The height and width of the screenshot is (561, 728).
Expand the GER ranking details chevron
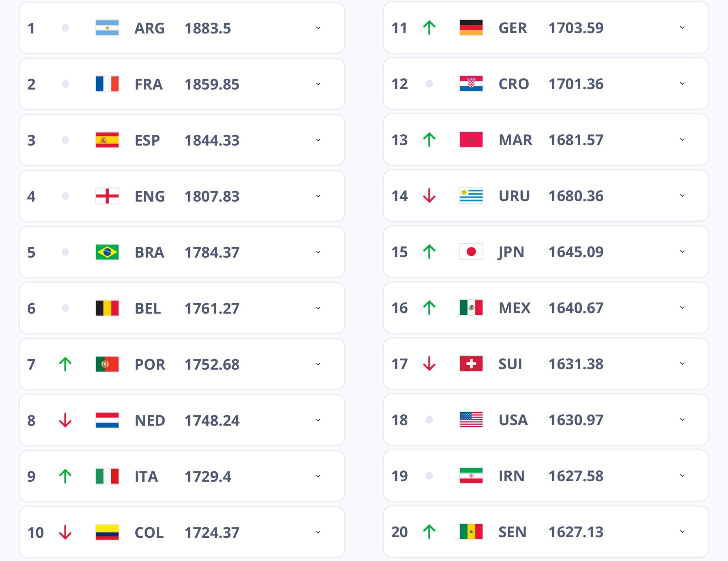pos(682,28)
